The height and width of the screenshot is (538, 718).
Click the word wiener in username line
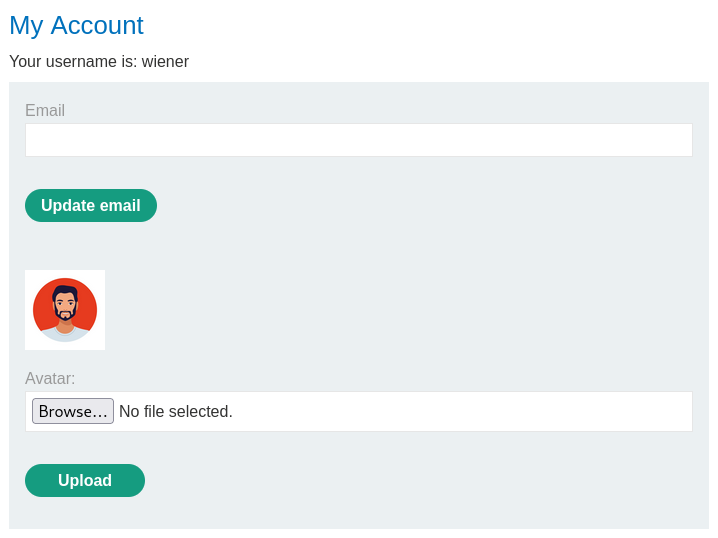click(x=165, y=61)
